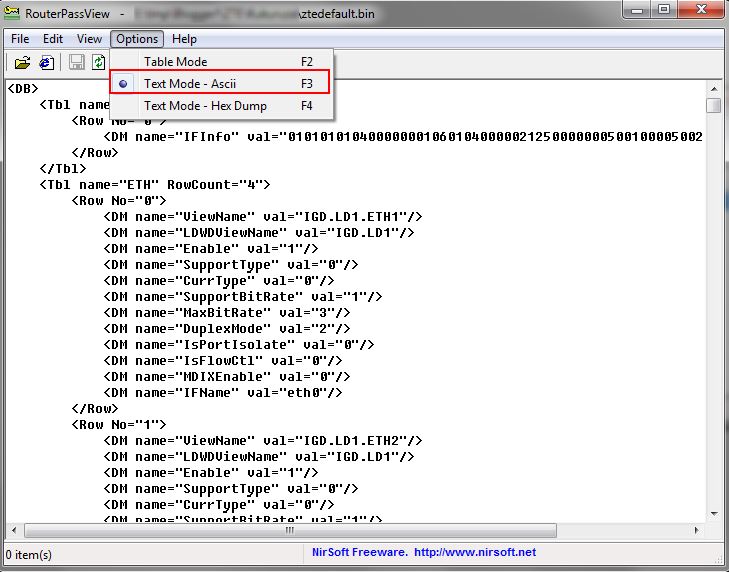
Task: Maximize the RouterPassView window
Action: pyautogui.click(x=664, y=10)
